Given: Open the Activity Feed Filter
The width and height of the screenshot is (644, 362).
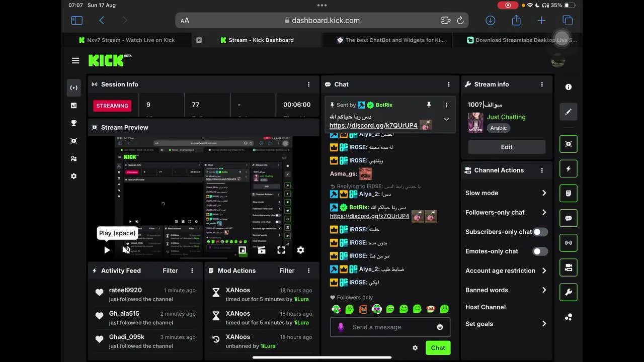Looking at the screenshot, I should click(170, 270).
